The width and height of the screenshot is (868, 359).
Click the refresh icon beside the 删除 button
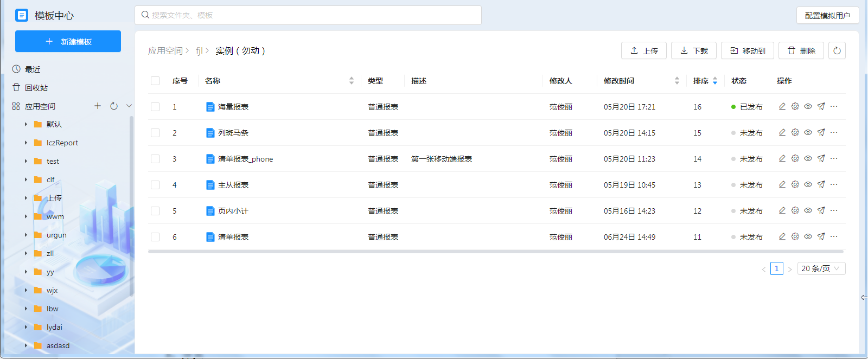[837, 51]
